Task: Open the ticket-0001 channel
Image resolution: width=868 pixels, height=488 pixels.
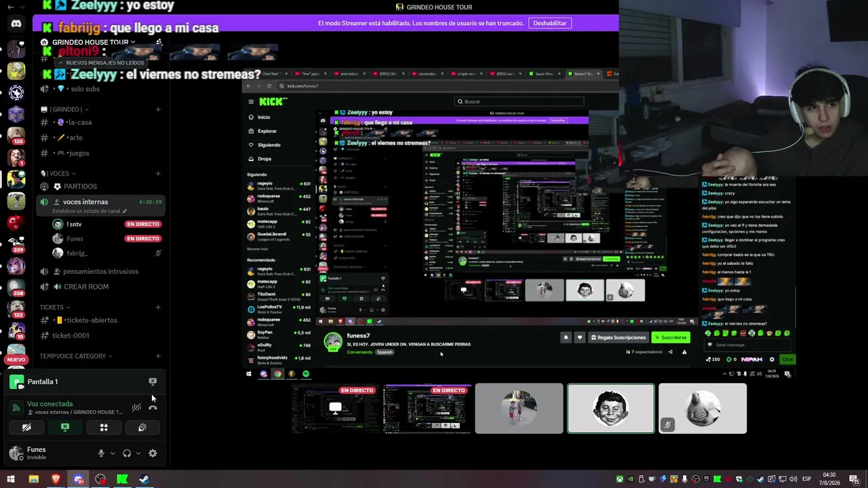Action: click(x=101, y=335)
